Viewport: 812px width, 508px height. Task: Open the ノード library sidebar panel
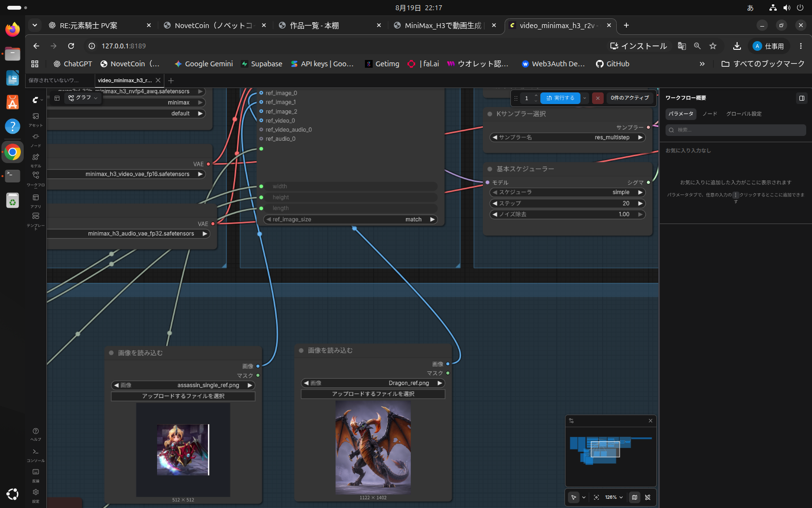point(36,139)
